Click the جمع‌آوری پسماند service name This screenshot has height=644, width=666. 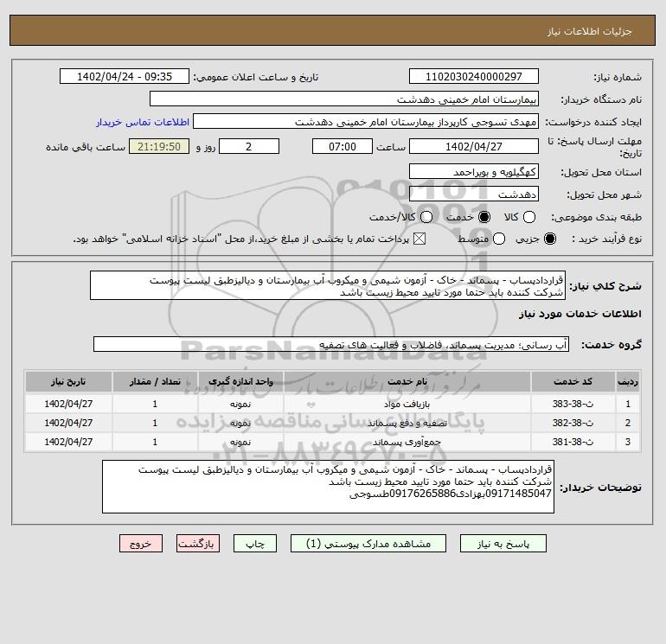pyautogui.click(x=407, y=443)
